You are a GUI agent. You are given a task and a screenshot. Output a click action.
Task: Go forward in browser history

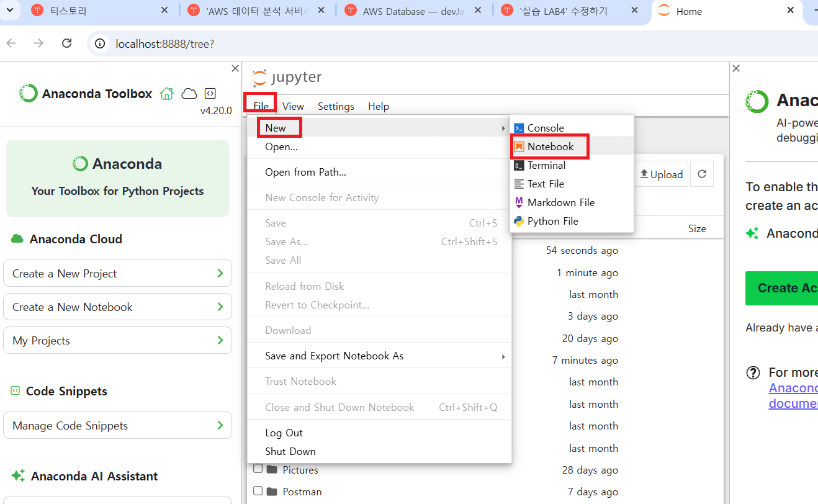pos(38,43)
